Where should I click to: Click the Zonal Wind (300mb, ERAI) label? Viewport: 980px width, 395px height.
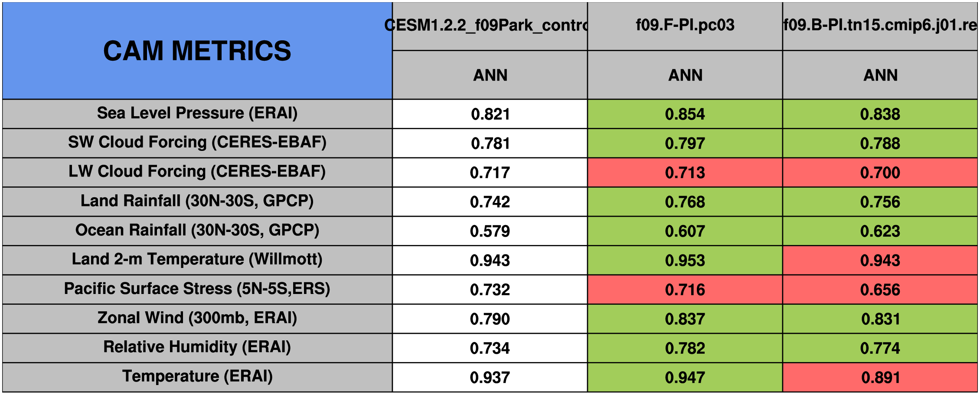click(197, 318)
